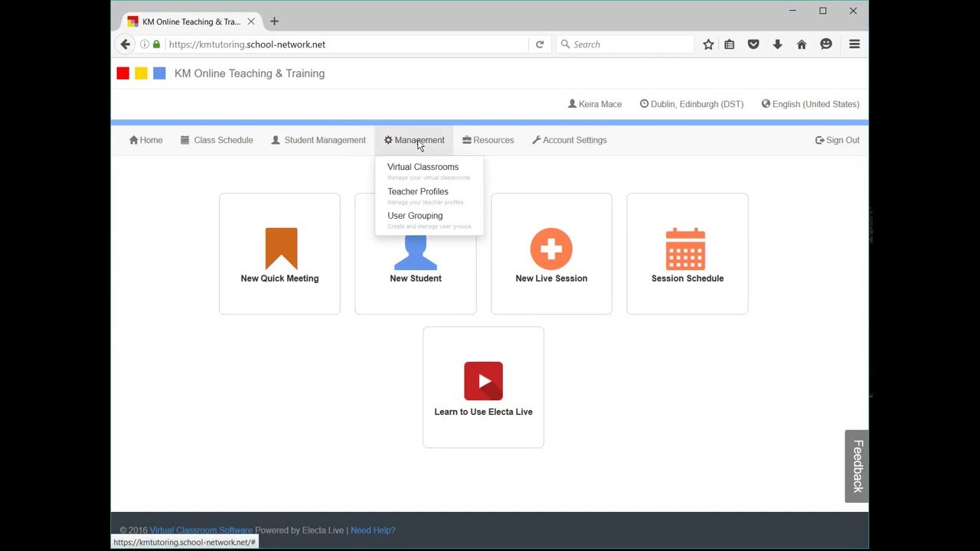Screen dimensions: 980x551
Task: Click the browser address bar URL
Action: pos(247,44)
